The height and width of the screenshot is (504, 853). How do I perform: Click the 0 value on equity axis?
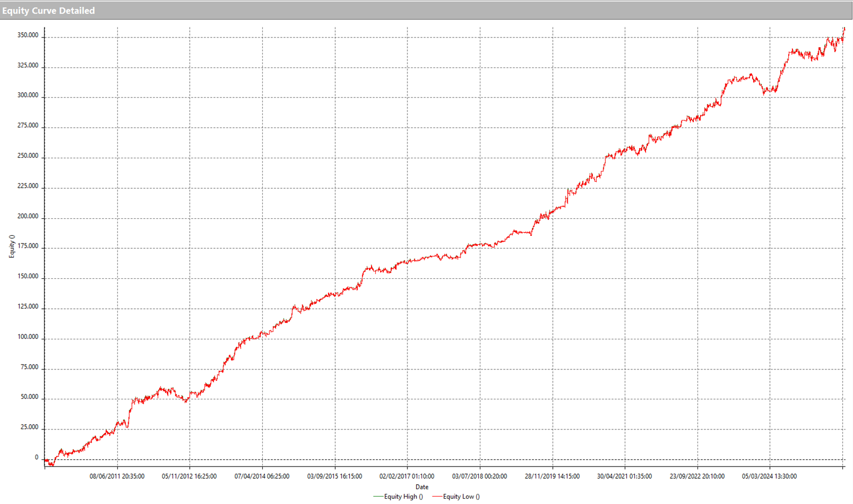tap(36, 458)
